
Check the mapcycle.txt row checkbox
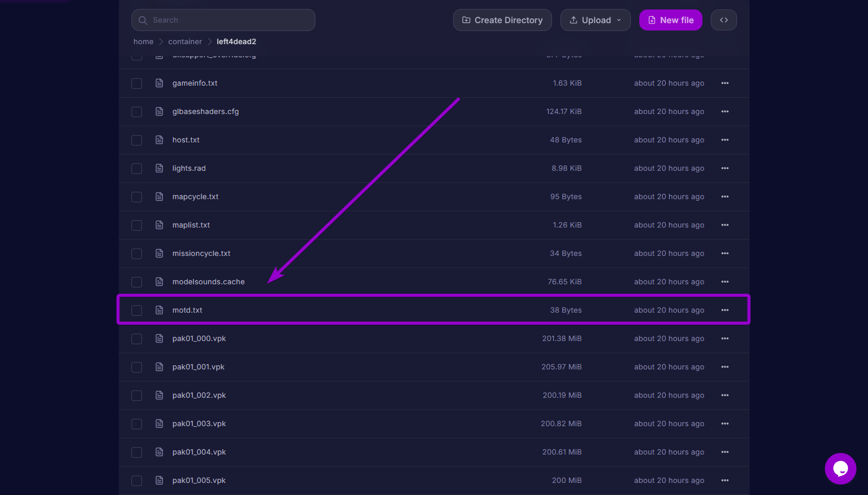137,197
